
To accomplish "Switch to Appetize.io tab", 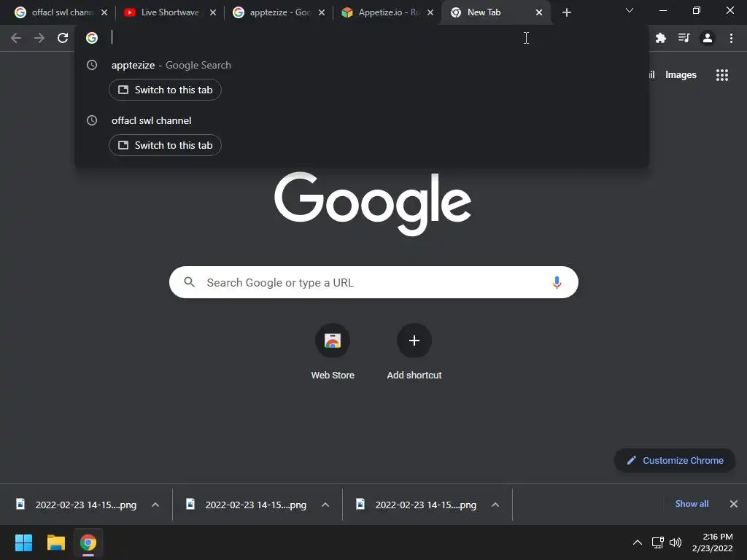I will 389,13.
